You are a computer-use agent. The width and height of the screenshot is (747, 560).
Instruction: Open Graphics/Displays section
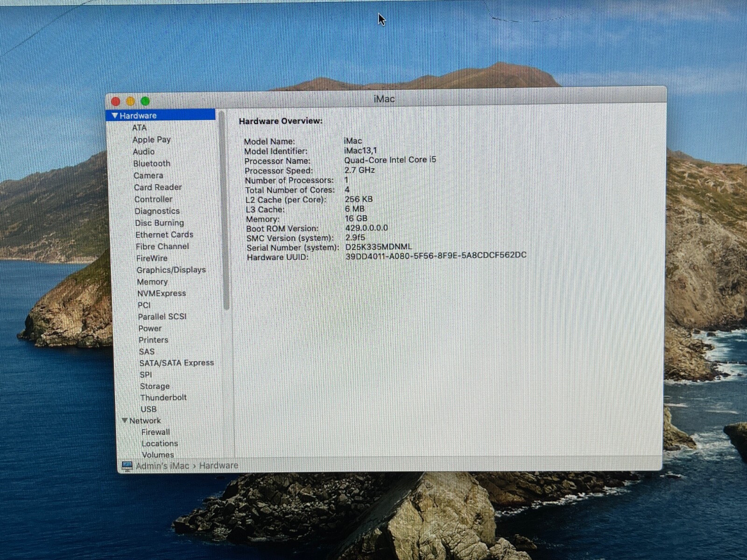click(171, 270)
